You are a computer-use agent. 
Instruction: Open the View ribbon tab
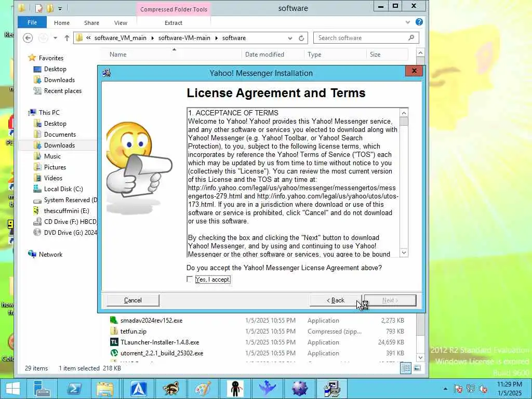(121, 23)
